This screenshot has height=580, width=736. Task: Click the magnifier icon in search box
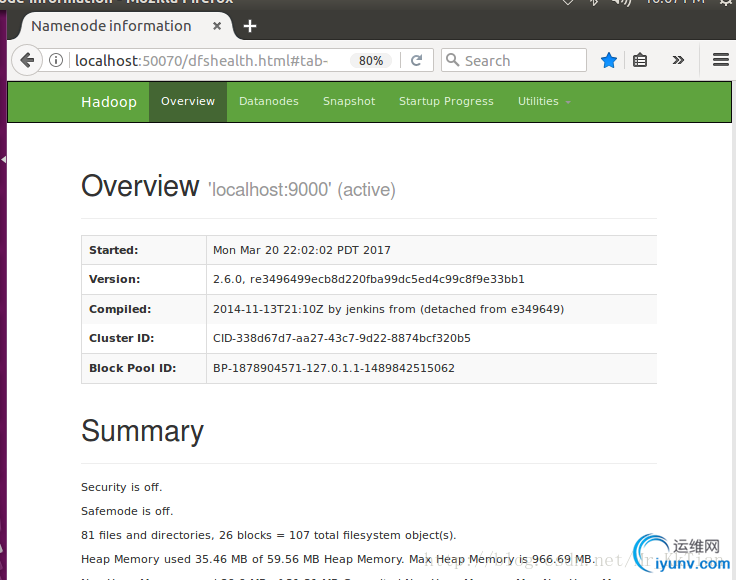point(452,60)
